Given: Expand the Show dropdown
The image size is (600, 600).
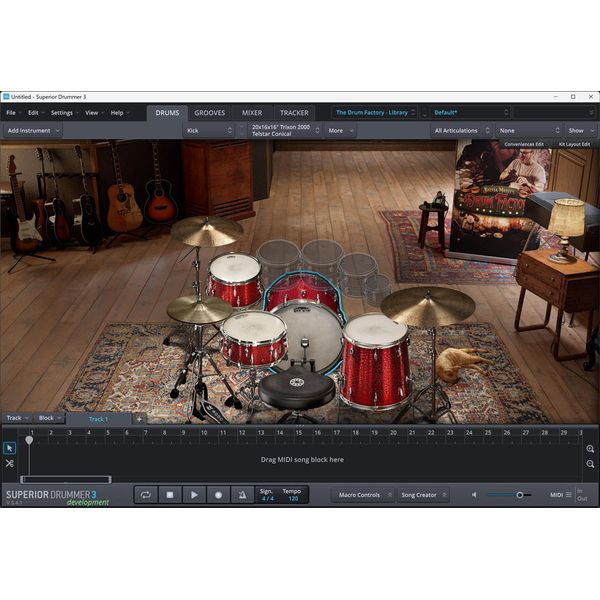Looking at the screenshot, I should tap(580, 130).
